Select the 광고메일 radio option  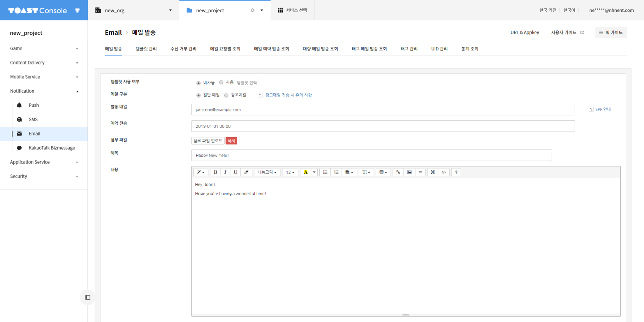coord(226,95)
